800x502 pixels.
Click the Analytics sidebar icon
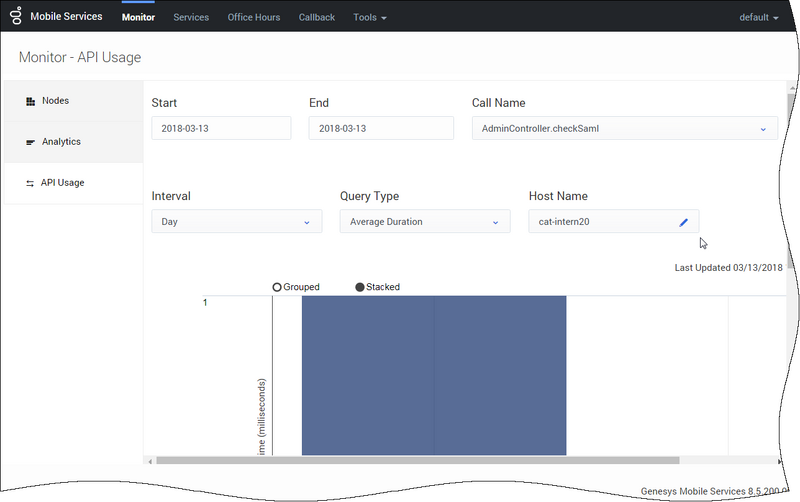[30, 142]
